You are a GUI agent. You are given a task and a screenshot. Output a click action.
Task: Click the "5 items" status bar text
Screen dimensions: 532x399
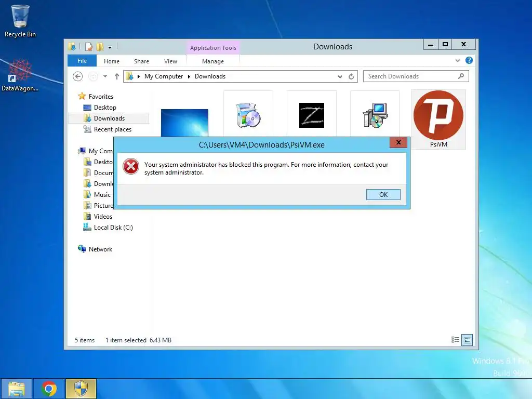[x=85, y=340]
